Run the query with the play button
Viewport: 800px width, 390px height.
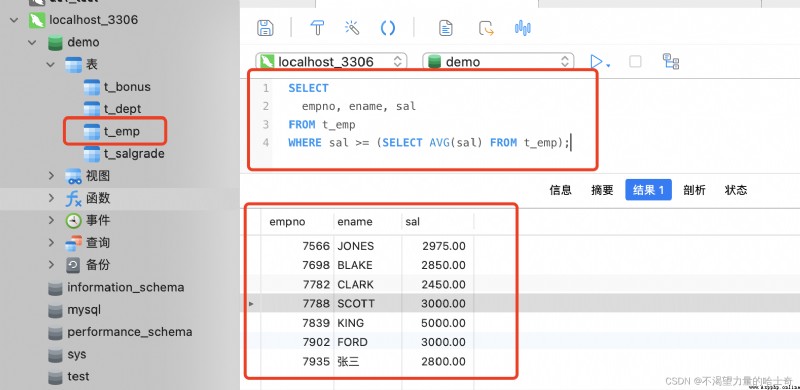click(595, 62)
